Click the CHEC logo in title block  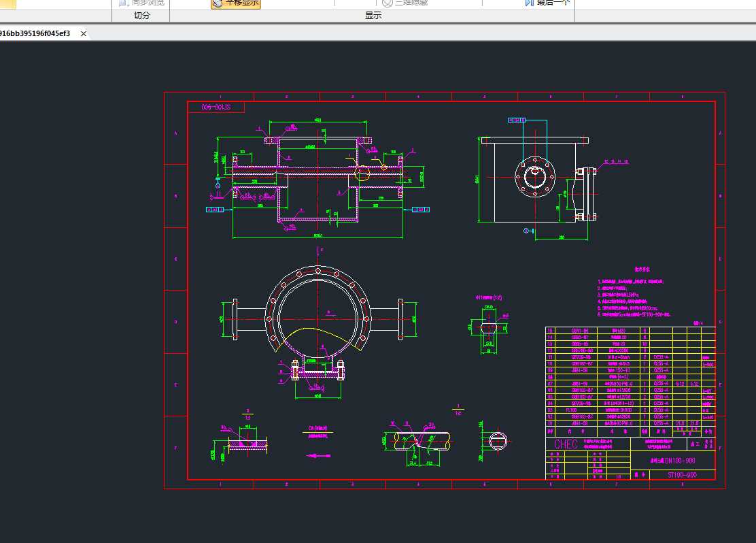(x=566, y=444)
